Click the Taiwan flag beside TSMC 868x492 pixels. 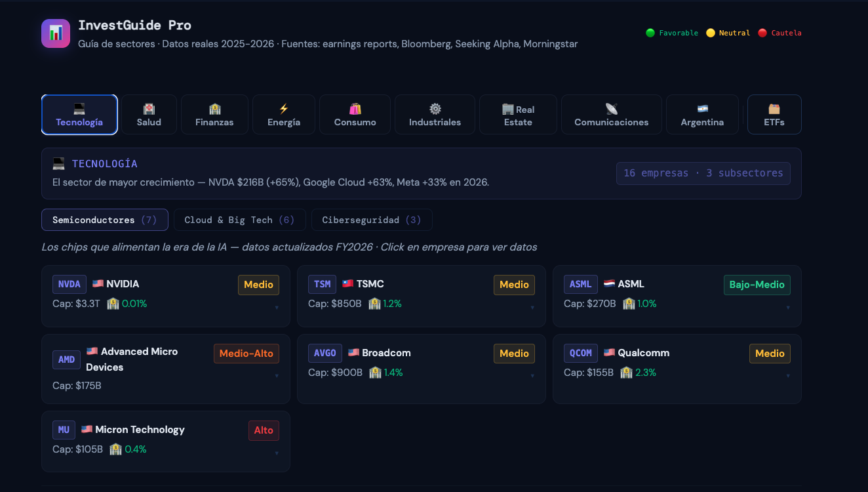pyautogui.click(x=347, y=284)
